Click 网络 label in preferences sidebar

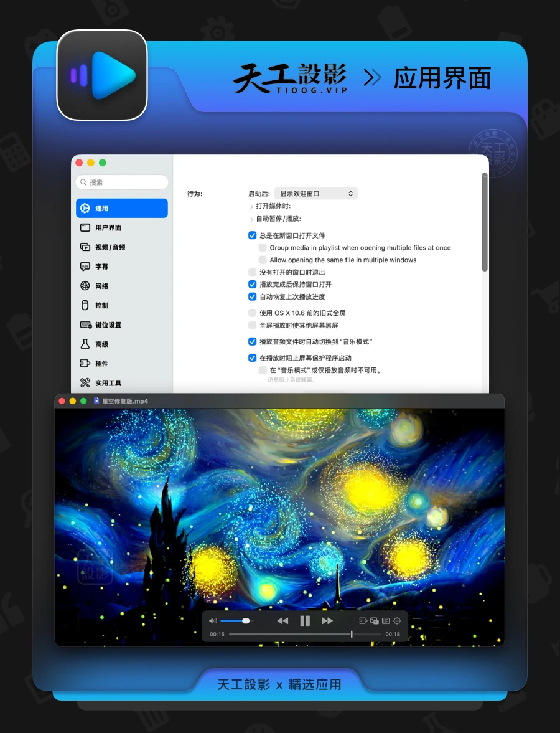[102, 286]
